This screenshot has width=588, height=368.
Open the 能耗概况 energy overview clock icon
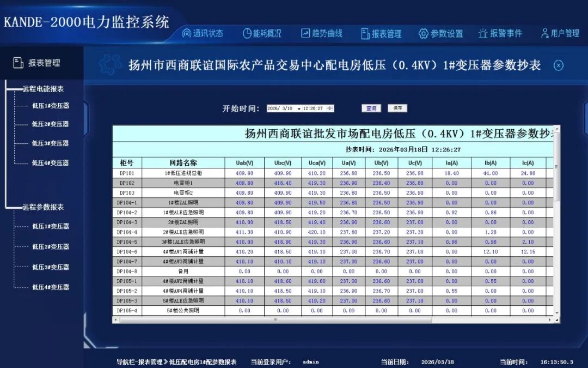[246, 33]
